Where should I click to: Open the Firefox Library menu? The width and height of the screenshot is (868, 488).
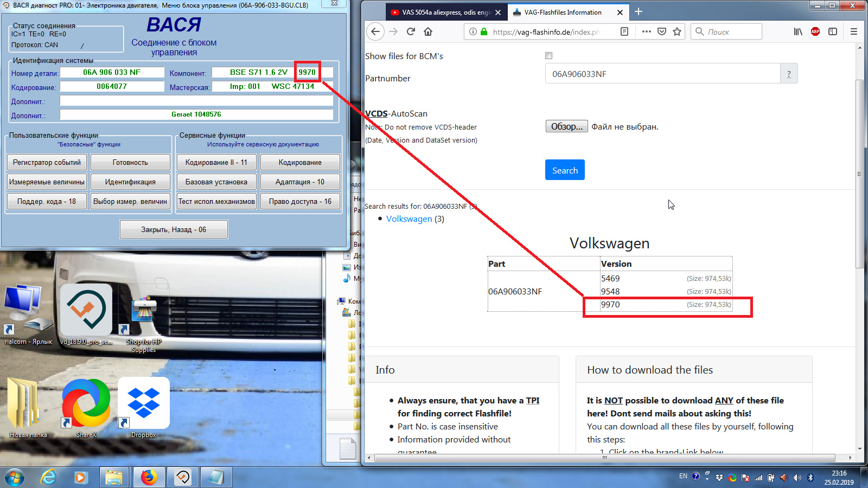coord(798,31)
